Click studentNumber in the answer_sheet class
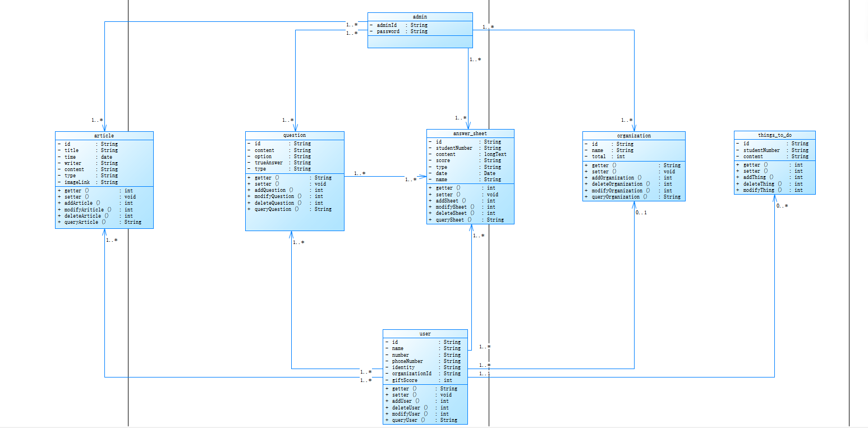 click(465, 148)
